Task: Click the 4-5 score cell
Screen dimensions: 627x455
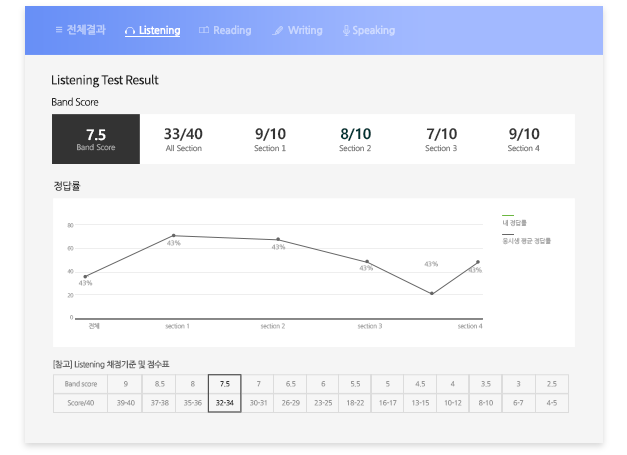Action: (x=552, y=403)
